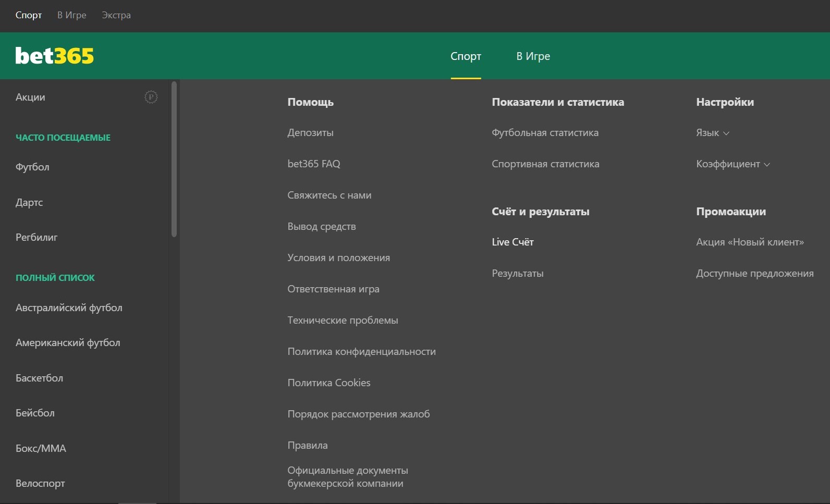Open Футбольная статистика link
Image resolution: width=830 pixels, height=504 pixels.
(x=545, y=133)
